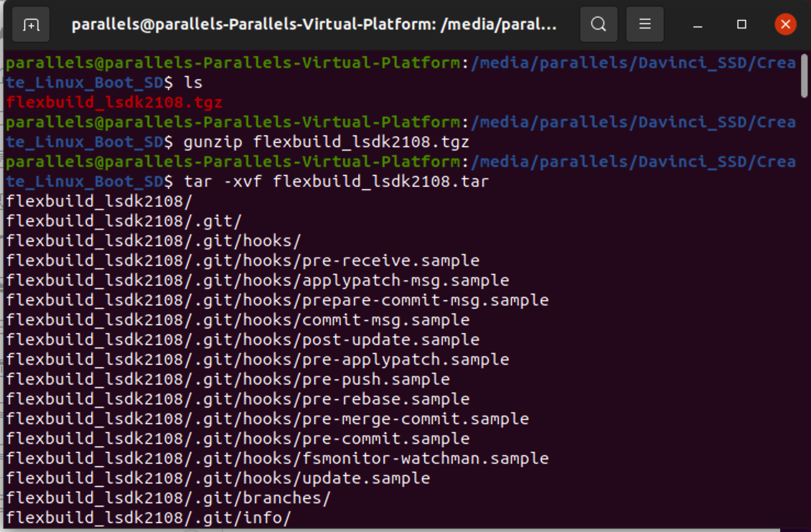Click the red flexbuild_lsdk2108.tgz filename
Viewport: 811px width, 532px height.
(x=114, y=102)
